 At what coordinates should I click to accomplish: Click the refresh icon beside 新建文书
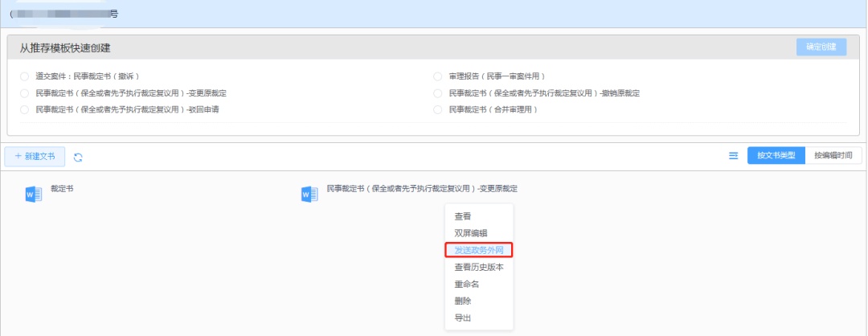pos(78,157)
